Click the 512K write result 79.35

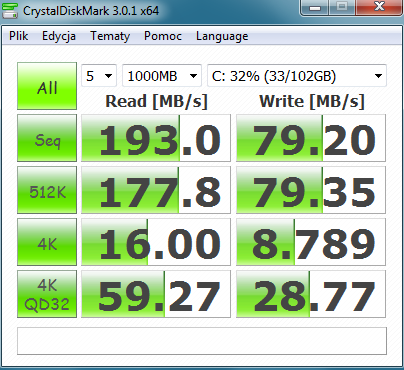pos(311,190)
